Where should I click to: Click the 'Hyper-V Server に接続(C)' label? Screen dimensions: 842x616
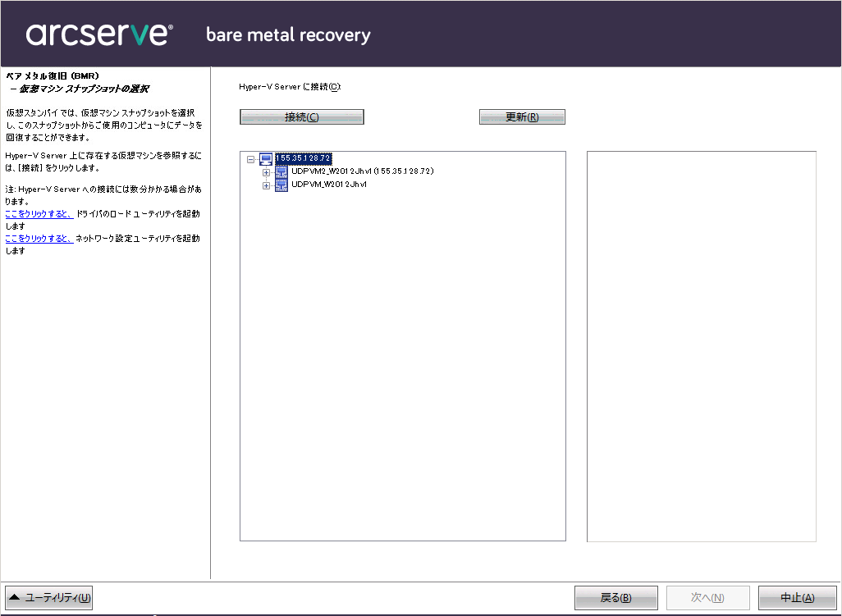(x=290, y=86)
